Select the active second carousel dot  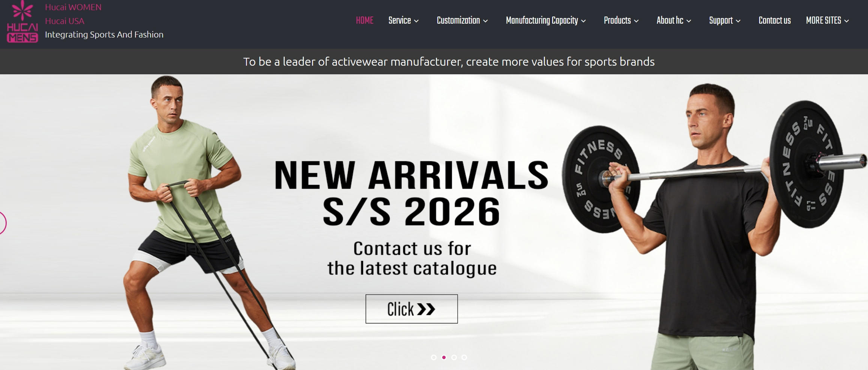444,357
